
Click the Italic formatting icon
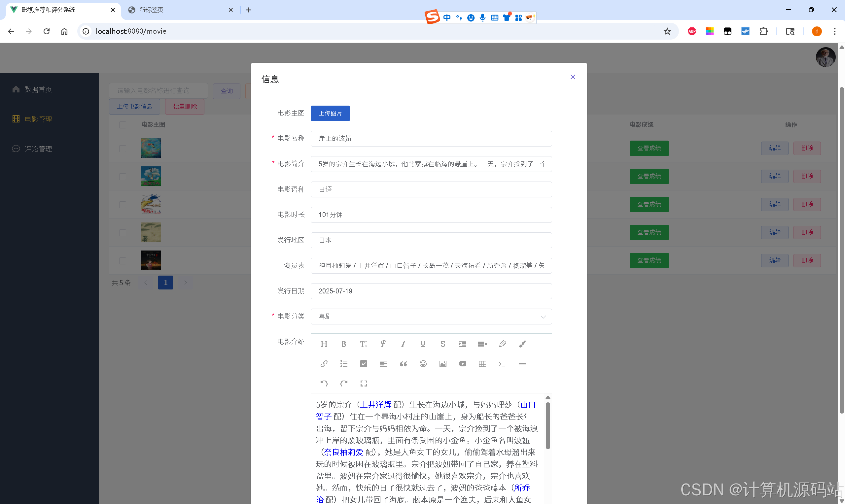click(x=403, y=344)
